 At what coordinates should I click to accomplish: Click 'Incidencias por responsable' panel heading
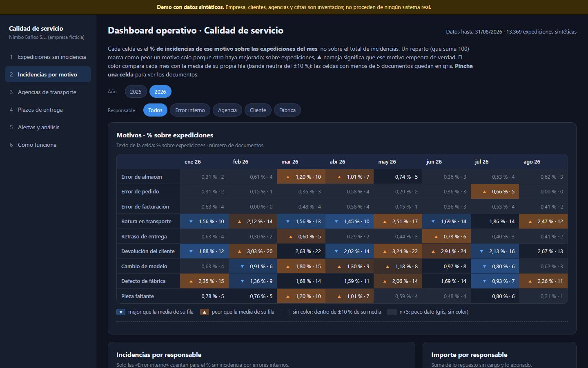coord(159,355)
